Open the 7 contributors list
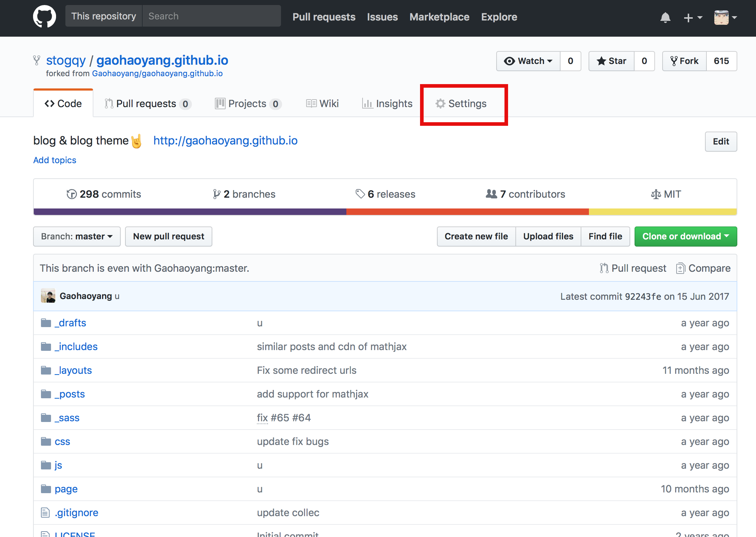 tap(526, 194)
